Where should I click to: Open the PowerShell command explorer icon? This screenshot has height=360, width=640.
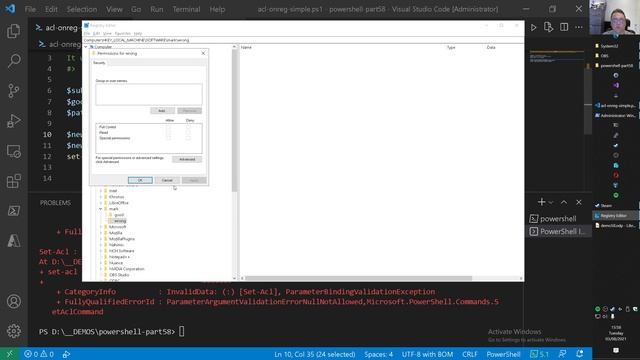tap(13, 211)
